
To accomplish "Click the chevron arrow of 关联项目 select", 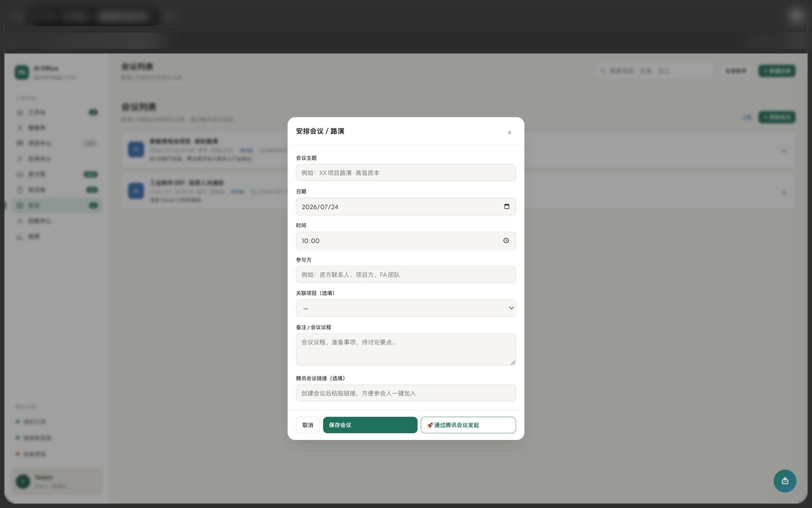I will pos(511,308).
